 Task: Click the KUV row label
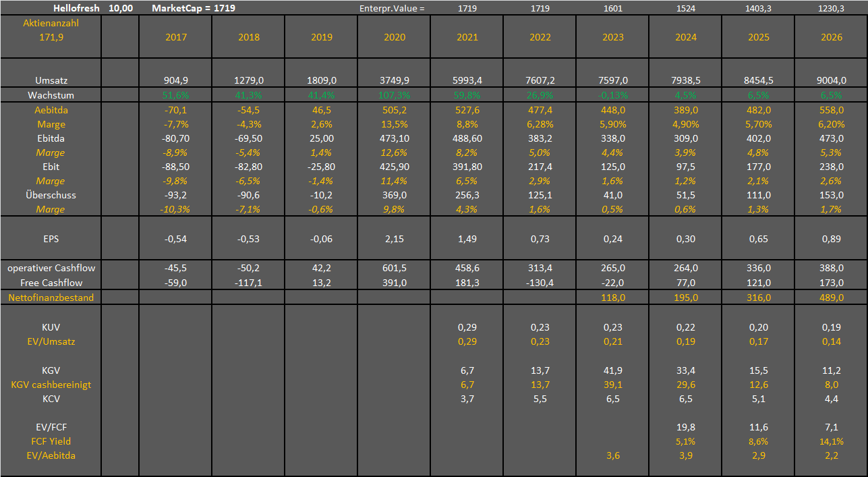[x=51, y=327]
